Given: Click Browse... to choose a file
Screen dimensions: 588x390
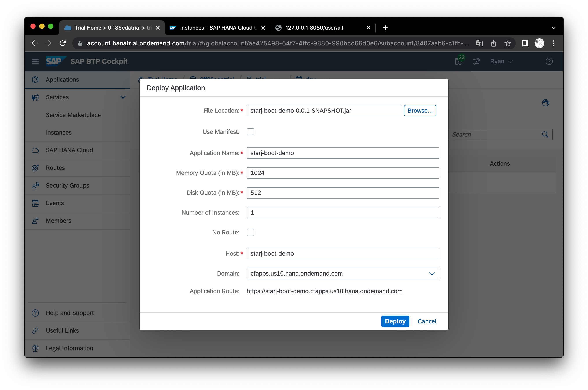Looking at the screenshot, I should coord(420,111).
